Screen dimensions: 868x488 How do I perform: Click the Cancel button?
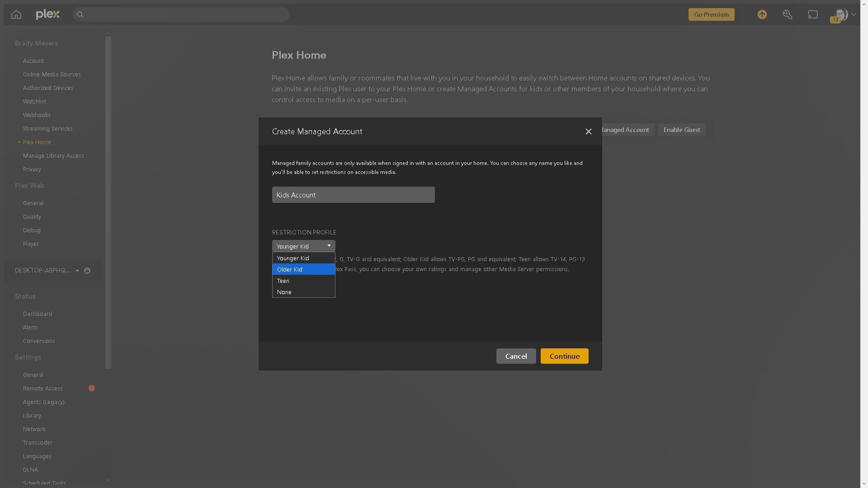pos(516,356)
